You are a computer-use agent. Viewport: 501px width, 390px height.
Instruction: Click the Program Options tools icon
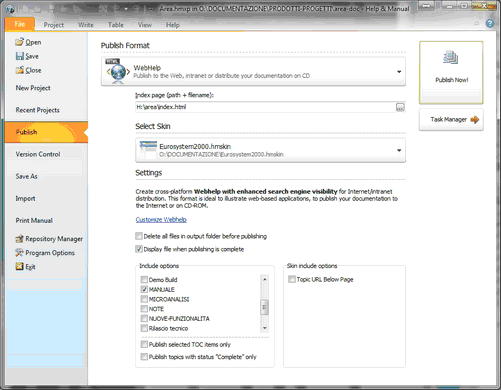[19, 253]
